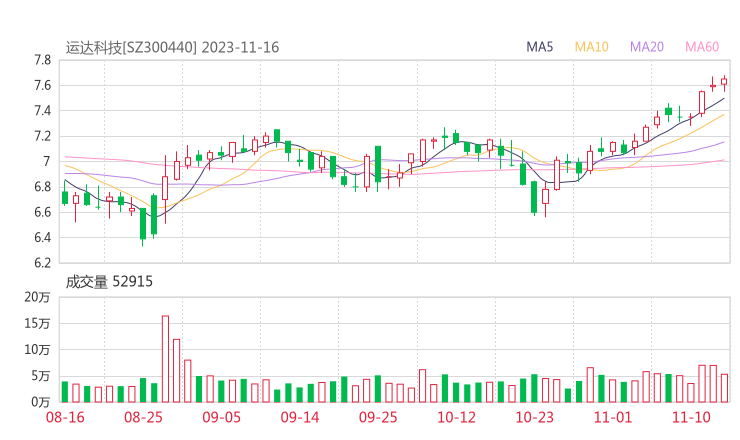Click the 09-14 date axis label

click(x=300, y=417)
